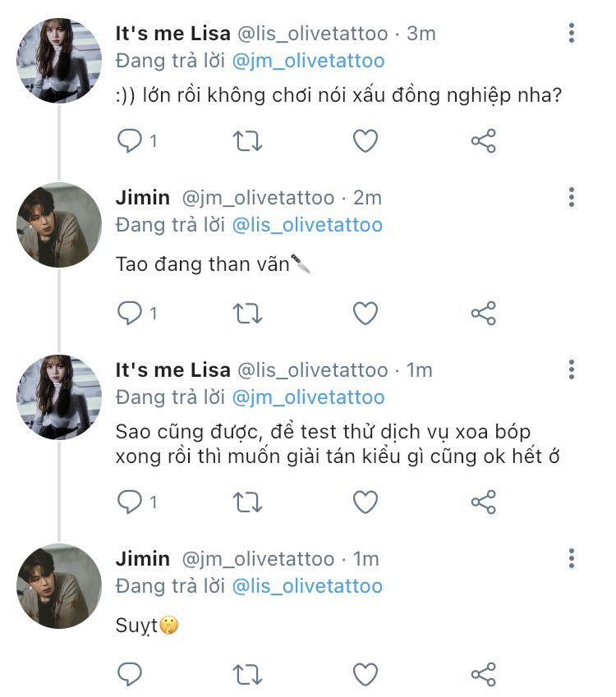Reply to Lisa's first tweet about đồng nghiệp
The width and height of the screenshot is (616, 697).
[130, 141]
